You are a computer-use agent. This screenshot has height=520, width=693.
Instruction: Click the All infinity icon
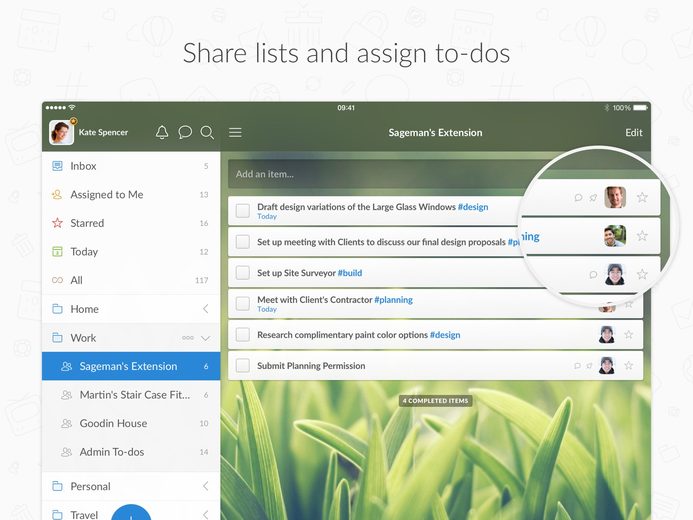pos(57,280)
